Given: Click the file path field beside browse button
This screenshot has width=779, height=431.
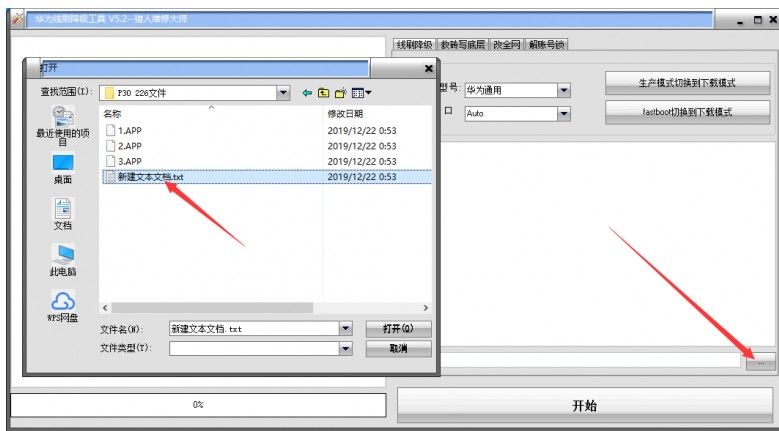Looking at the screenshot, I should [x=589, y=361].
